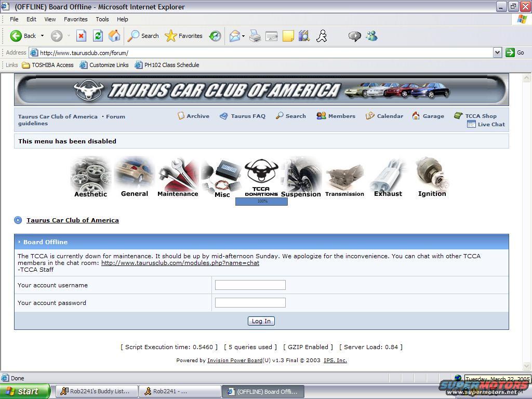Open the Maintenance forum category image

pos(178,178)
